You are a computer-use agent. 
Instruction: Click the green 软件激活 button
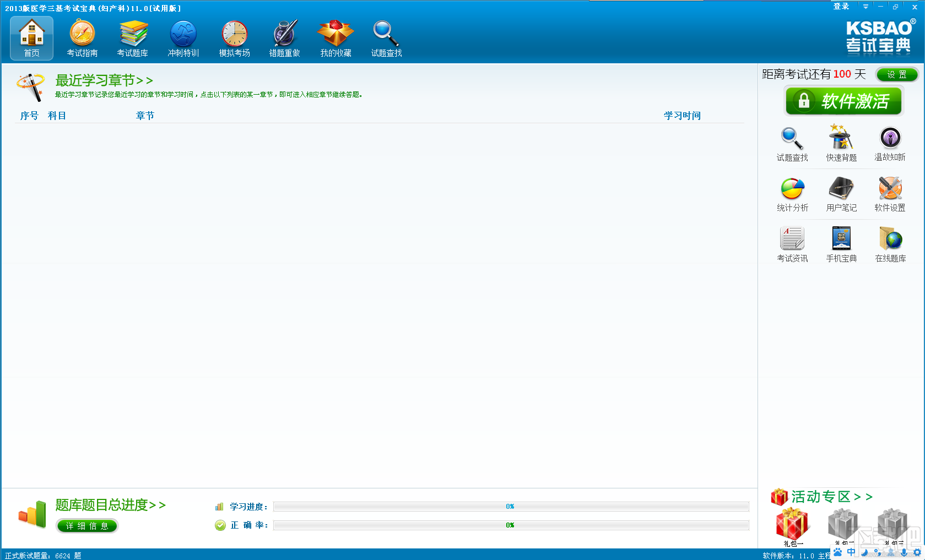tap(843, 101)
